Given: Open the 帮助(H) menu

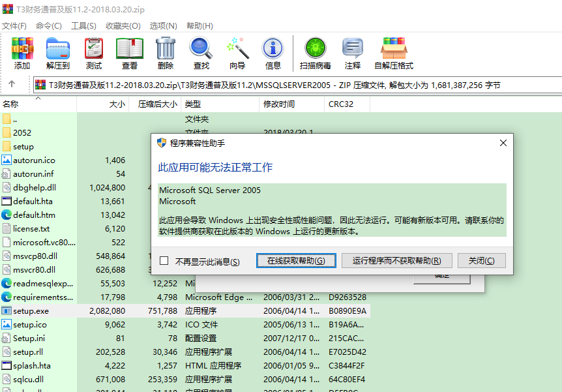Looking at the screenshot, I should point(200,26).
